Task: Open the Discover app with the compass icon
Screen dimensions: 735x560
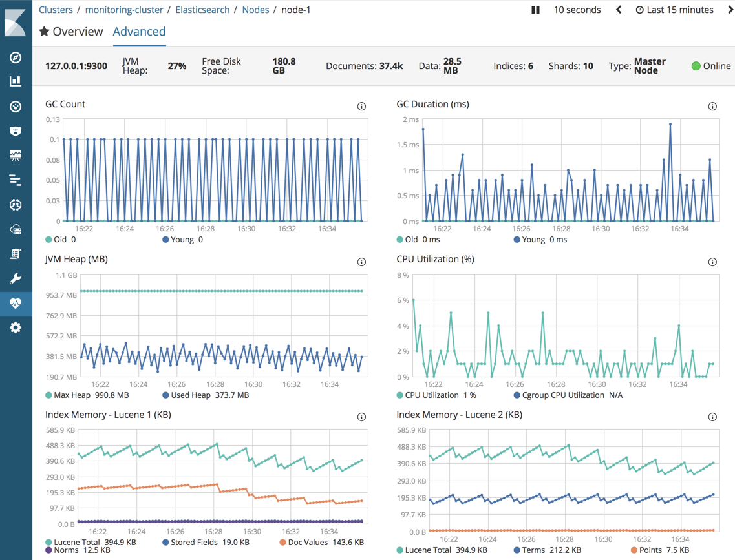Action: (16, 57)
